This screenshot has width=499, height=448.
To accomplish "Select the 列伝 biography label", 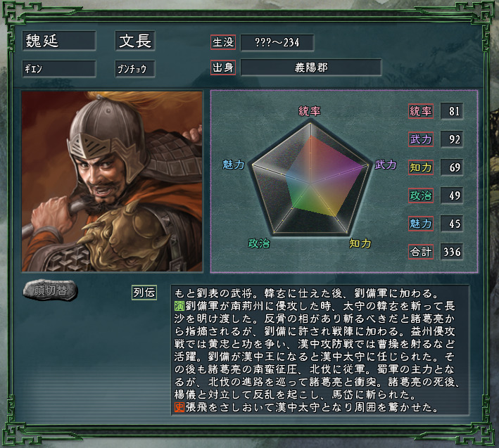I will [144, 293].
